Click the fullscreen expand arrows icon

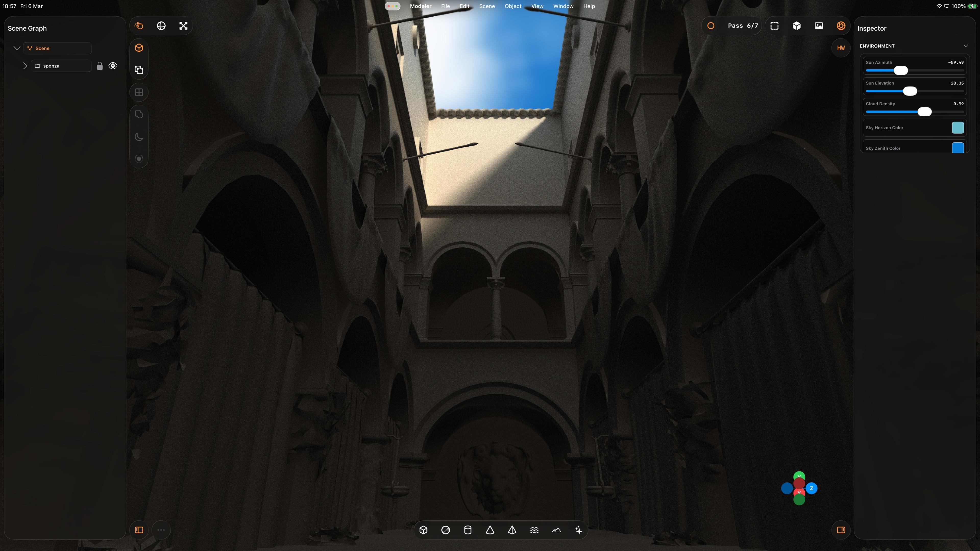[x=183, y=26]
